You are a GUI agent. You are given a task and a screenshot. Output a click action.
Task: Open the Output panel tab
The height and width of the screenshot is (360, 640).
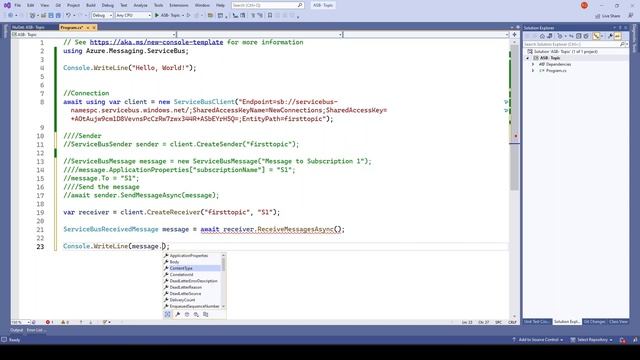coord(16,330)
